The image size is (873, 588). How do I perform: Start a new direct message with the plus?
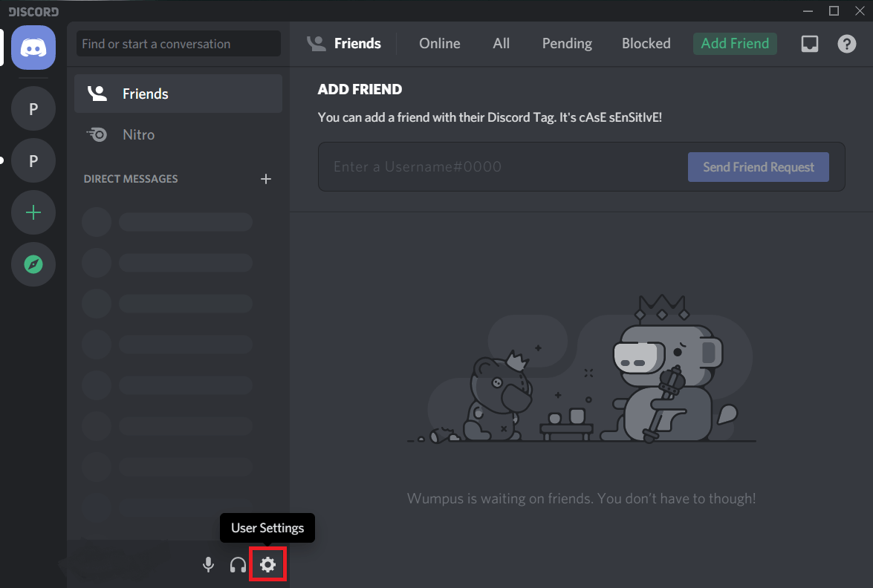pos(266,178)
